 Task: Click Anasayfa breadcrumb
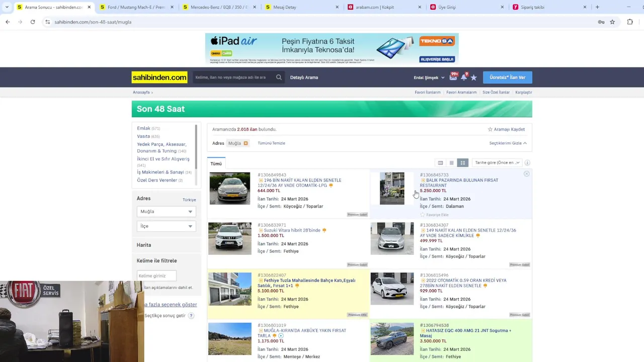coord(141,93)
